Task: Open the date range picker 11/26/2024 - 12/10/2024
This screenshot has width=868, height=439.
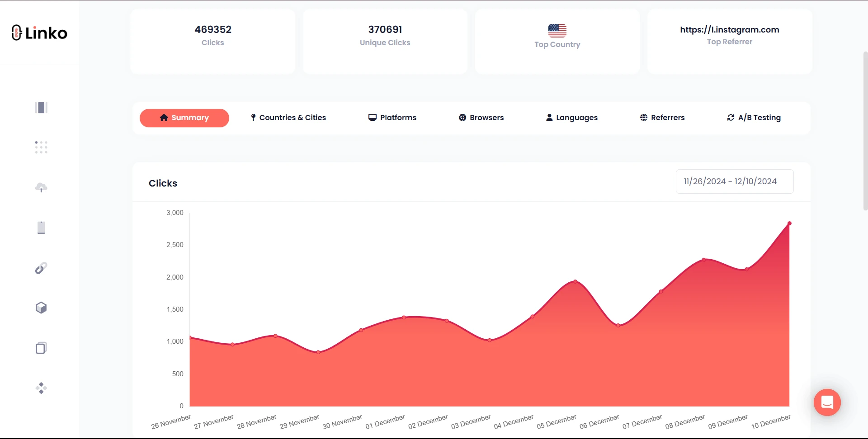Action: (x=734, y=181)
